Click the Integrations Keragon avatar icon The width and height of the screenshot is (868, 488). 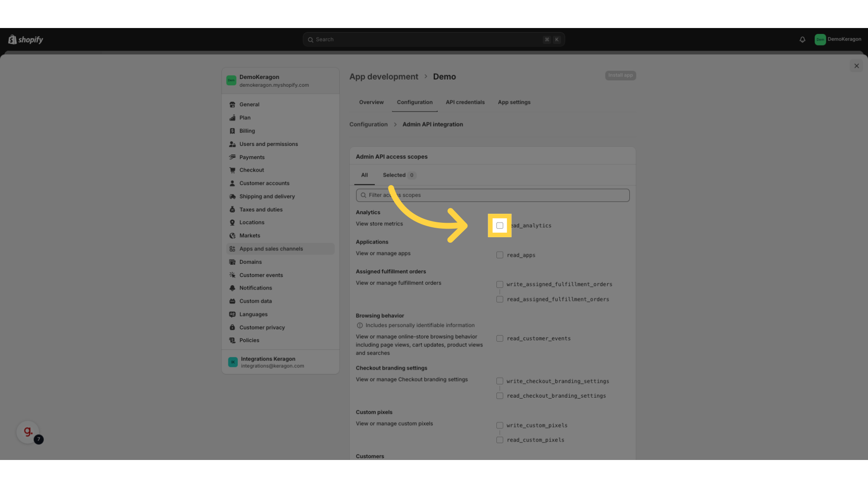(233, 362)
